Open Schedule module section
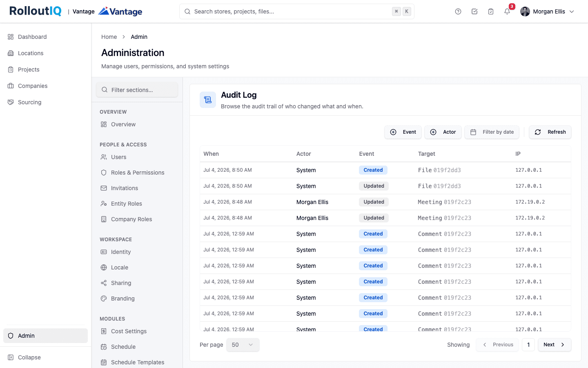Viewport: 588px width, 368px height. click(x=137, y=347)
